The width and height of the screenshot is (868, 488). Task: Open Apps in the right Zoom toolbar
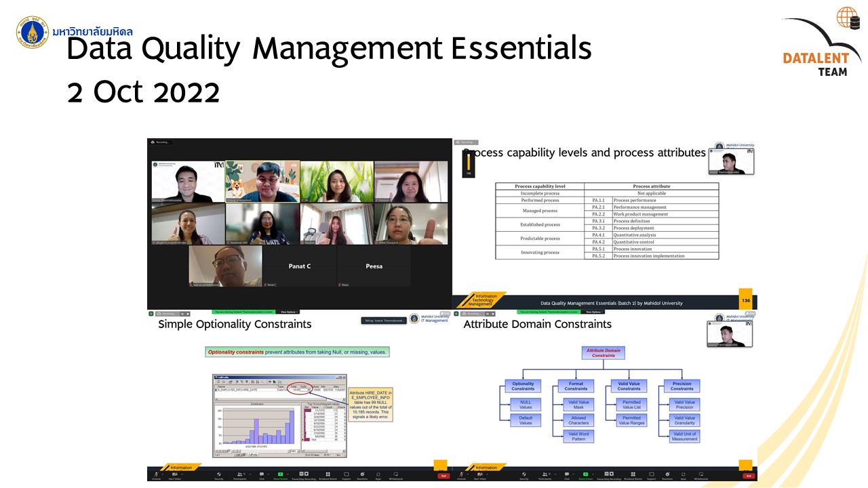point(683,475)
